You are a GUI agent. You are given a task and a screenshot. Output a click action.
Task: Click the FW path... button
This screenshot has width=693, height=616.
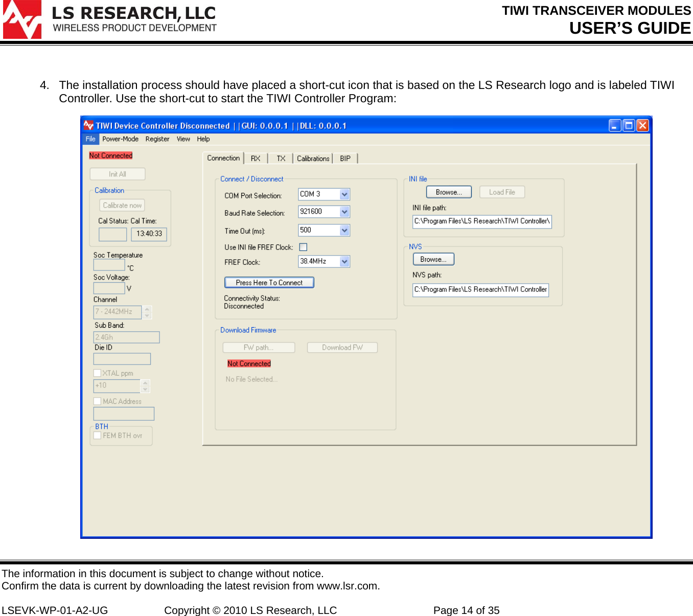(x=259, y=348)
